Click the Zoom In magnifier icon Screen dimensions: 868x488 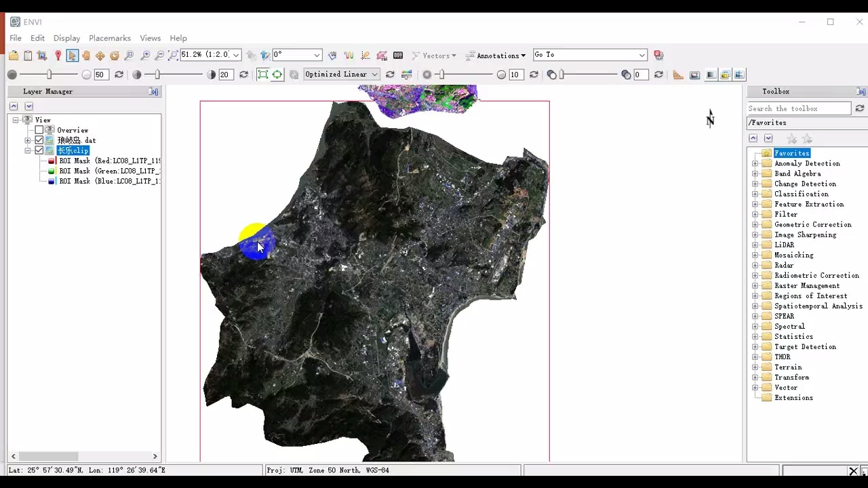145,56
